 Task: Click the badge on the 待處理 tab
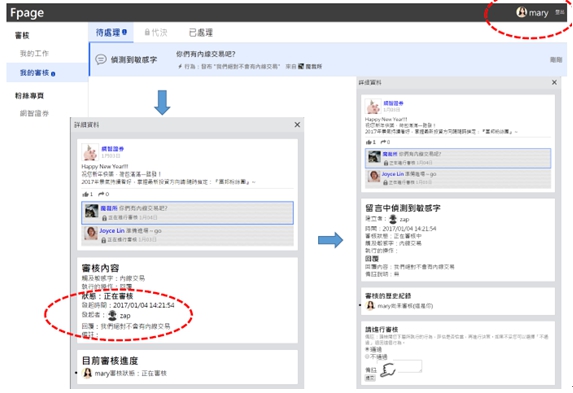pyautogui.click(x=125, y=32)
